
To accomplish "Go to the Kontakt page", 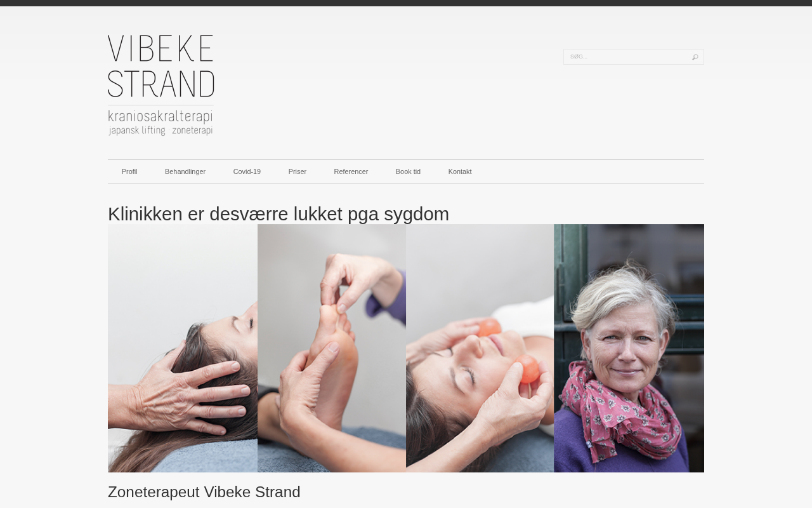I will (460, 171).
